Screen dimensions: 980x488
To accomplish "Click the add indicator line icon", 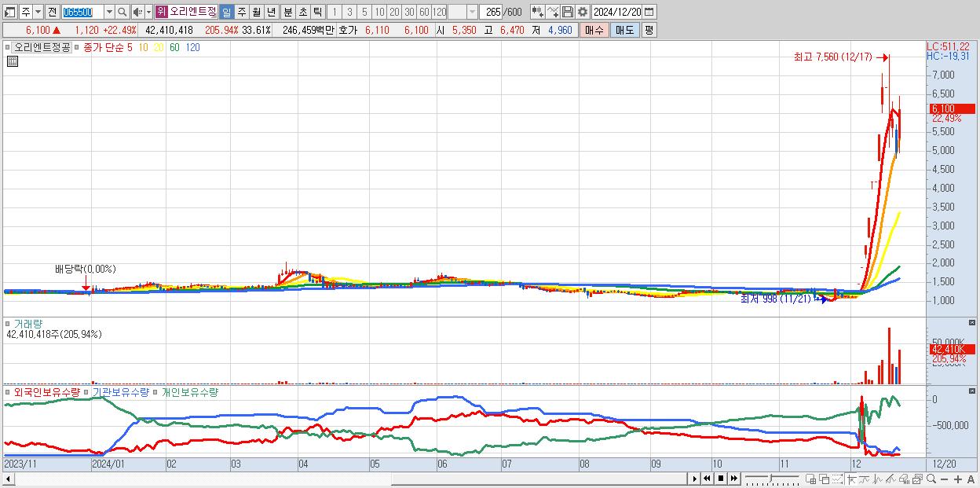I will (x=553, y=12).
